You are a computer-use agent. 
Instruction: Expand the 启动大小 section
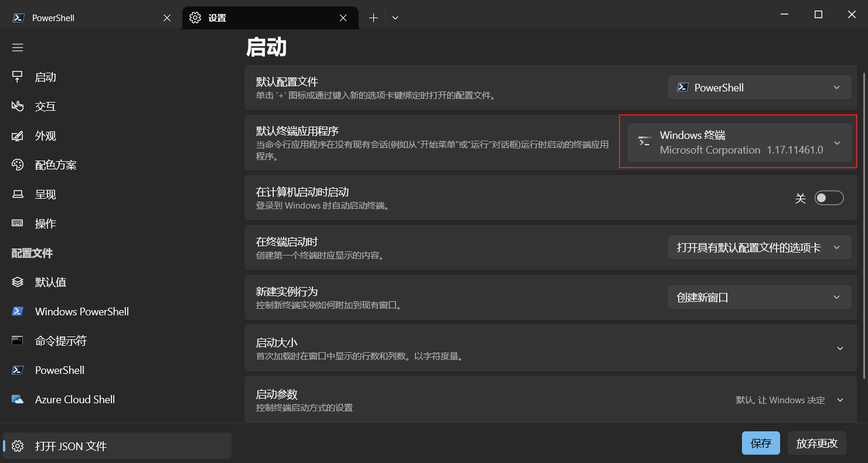pos(551,348)
